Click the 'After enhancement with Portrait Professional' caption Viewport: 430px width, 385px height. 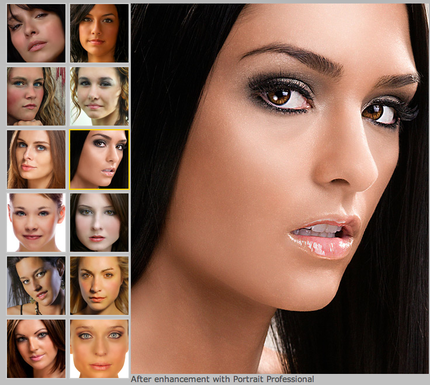222,379
